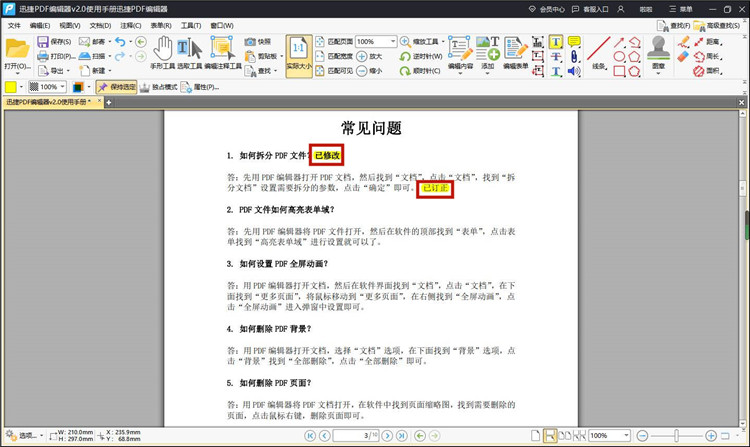Viewport: 750px width, 447px height.
Task: Select the pencil drawing tool
Action: pos(683,42)
